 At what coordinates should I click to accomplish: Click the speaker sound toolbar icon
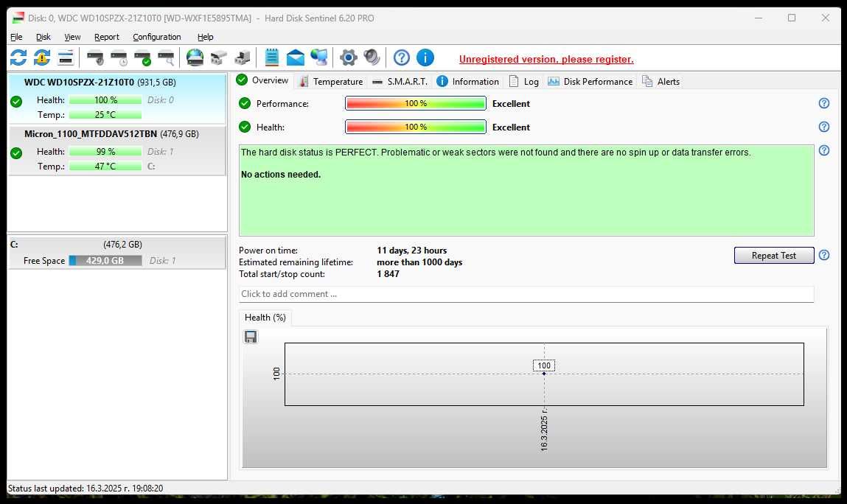[x=372, y=57]
